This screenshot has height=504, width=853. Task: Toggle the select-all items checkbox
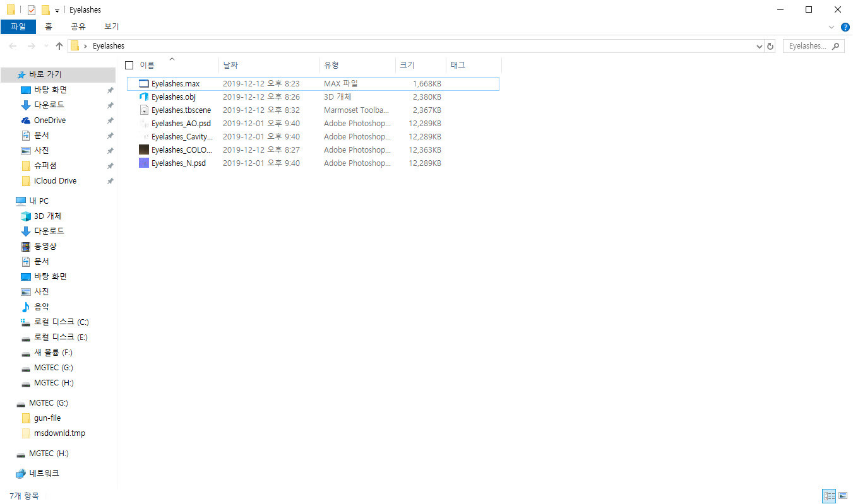tap(129, 65)
